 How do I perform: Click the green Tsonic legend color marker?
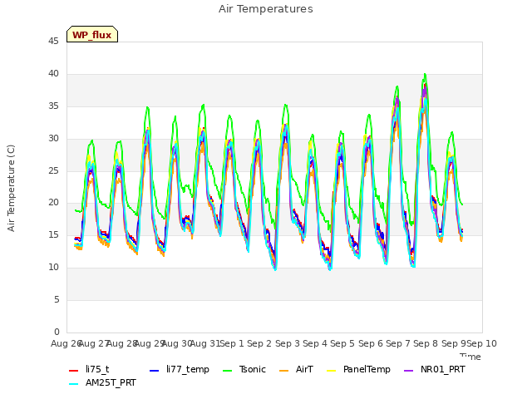(x=227, y=371)
